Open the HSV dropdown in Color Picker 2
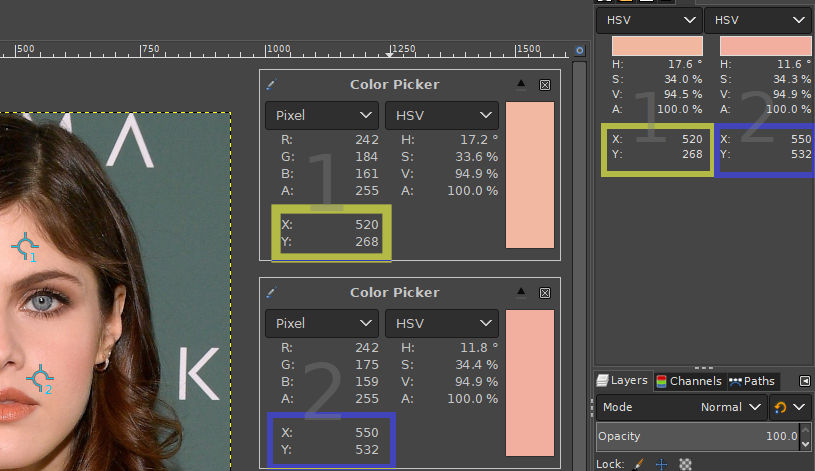 442,323
